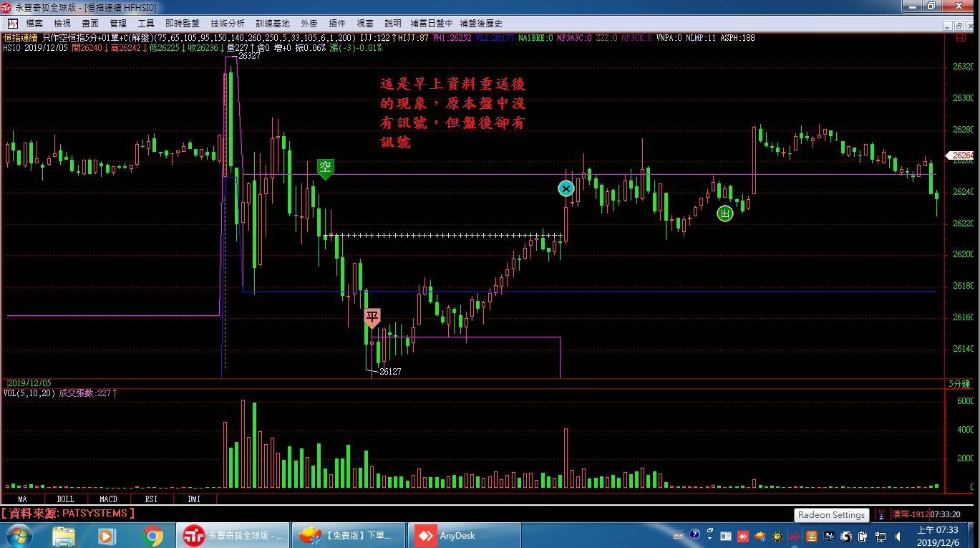Click the pink 平 cover signal marker
The width and height of the screenshot is (980, 548).
click(372, 317)
